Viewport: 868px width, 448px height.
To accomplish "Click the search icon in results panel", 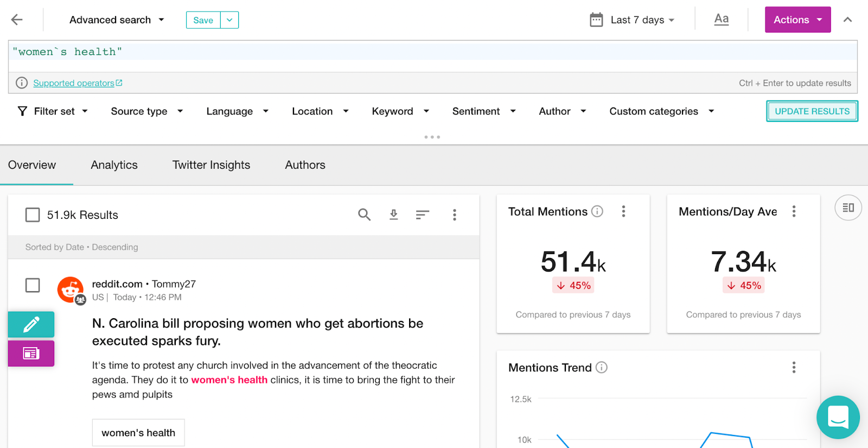I will (365, 215).
